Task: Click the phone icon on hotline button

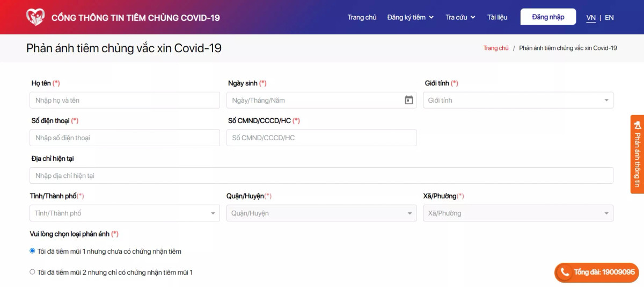Action: [565, 272]
